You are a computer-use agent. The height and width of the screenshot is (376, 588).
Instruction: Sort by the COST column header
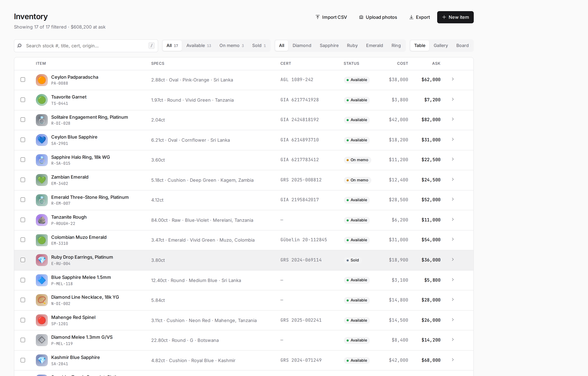(402, 64)
